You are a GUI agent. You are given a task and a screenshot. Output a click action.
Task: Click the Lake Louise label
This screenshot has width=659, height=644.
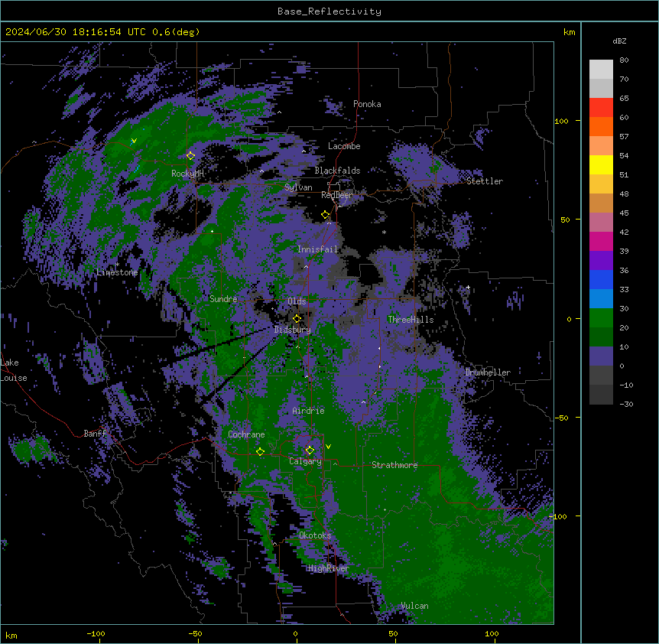pyautogui.click(x=14, y=370)
